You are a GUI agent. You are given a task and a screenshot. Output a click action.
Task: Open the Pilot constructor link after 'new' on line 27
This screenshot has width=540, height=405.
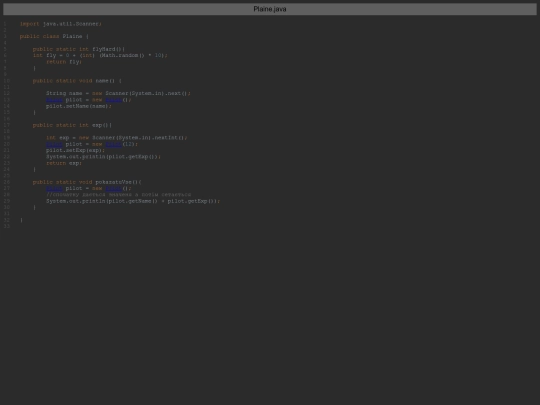pos(113,188)
